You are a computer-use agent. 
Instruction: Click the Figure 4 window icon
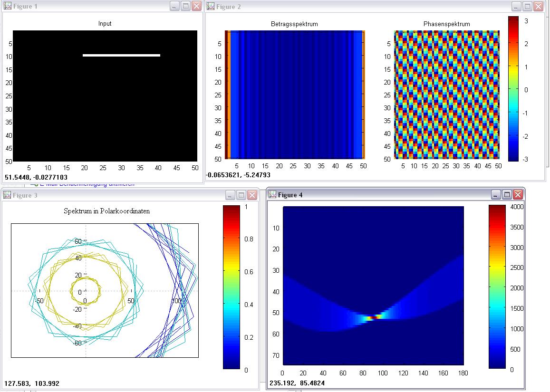[x=272, y=195]
